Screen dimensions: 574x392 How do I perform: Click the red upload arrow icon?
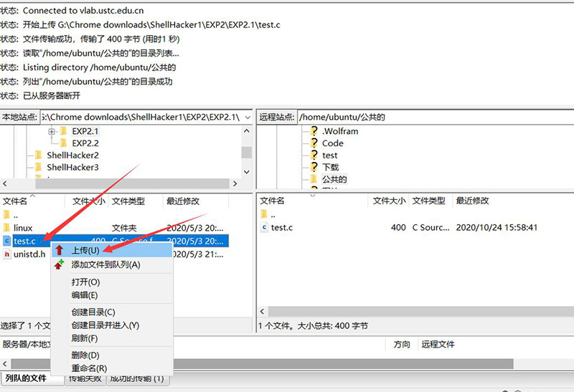tap(60, 251)
